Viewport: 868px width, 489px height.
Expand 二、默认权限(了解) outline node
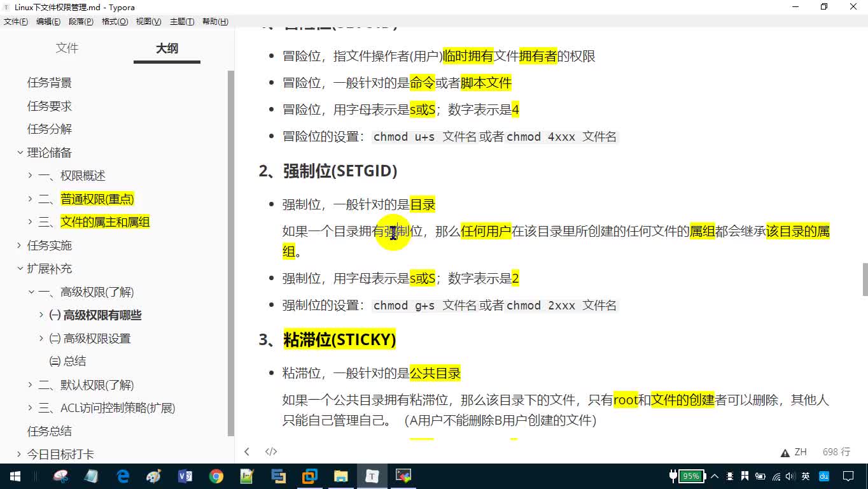click(30, 385)
